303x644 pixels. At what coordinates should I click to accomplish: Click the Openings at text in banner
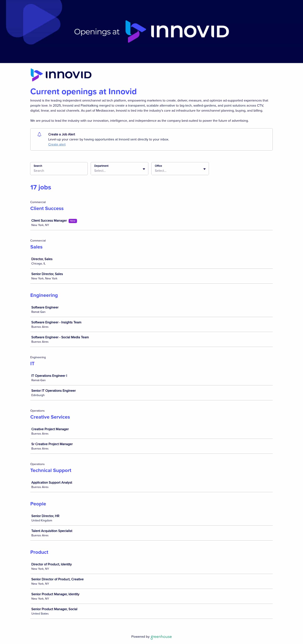tap(97, 32)
